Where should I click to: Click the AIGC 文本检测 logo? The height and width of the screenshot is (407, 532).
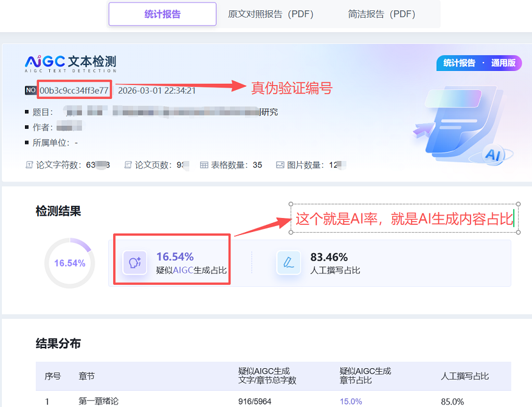click(x=70, y=63)
